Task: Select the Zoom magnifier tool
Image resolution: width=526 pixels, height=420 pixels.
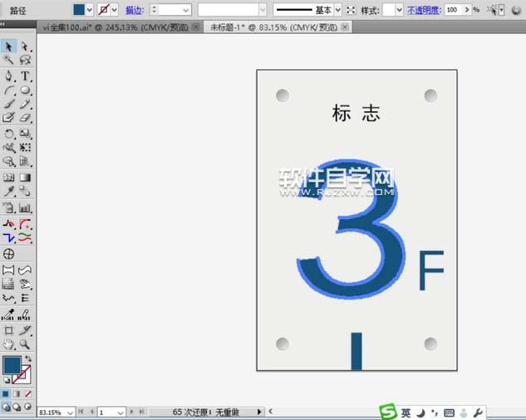Action: (x=25, y=344)
